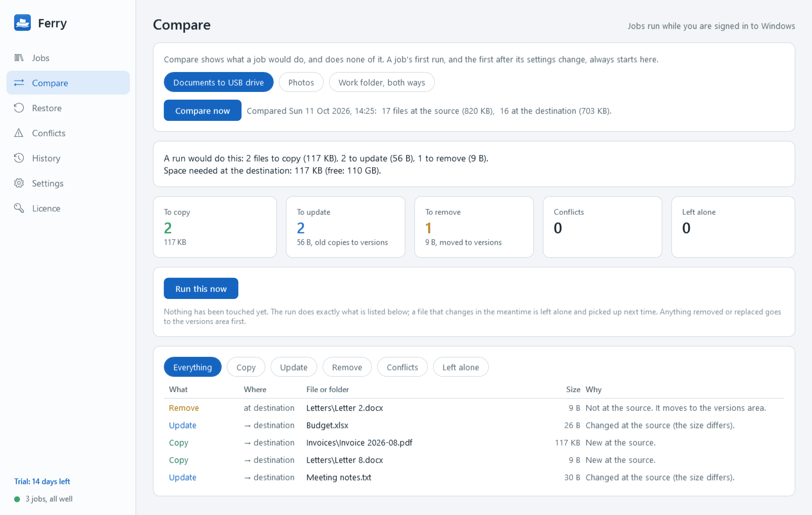Select the 'Budget.xlsx' file name
The height and width of the screenshot is (515, 812).
point(327,425)
